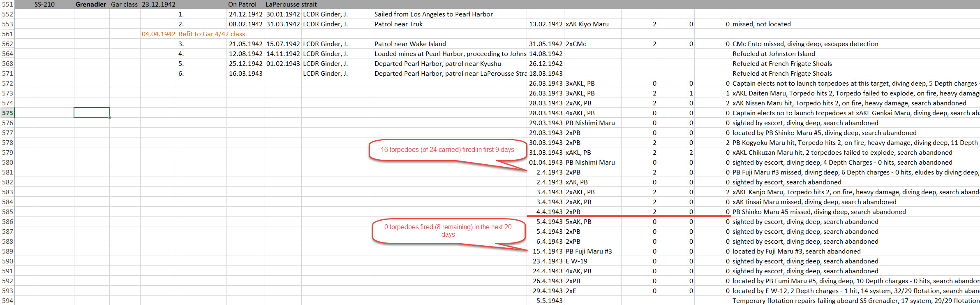This screenshot has width=980, height=305.
Task: Click the Grenadier cell in row 551
Action: pyautogui.click(x=92, y=4)
